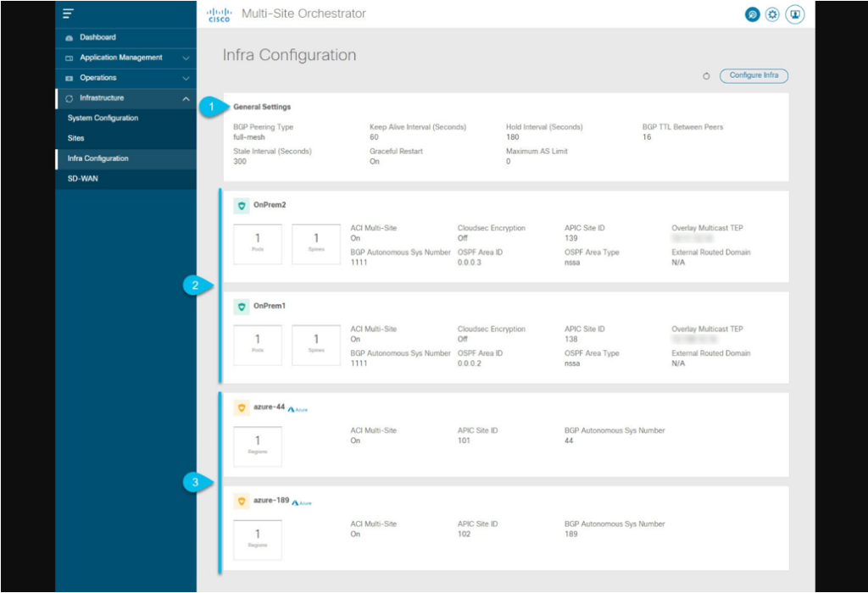This screenshot has height=593, width=868.
Task: Click the azure-44 site name
Action: coord(269,407)
